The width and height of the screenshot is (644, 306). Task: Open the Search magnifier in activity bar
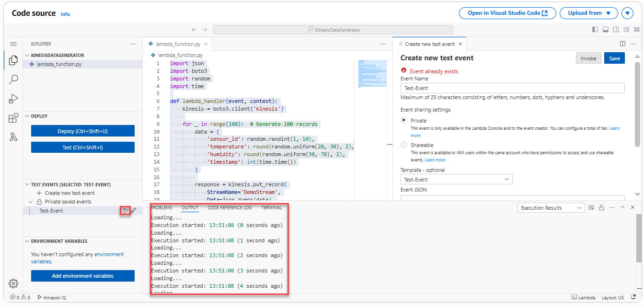coord(13,79)
